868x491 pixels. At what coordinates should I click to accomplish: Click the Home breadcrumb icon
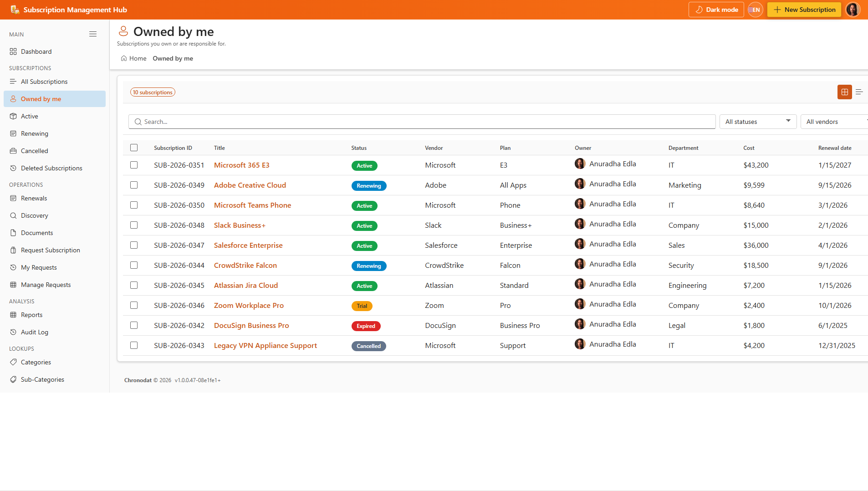124,58
